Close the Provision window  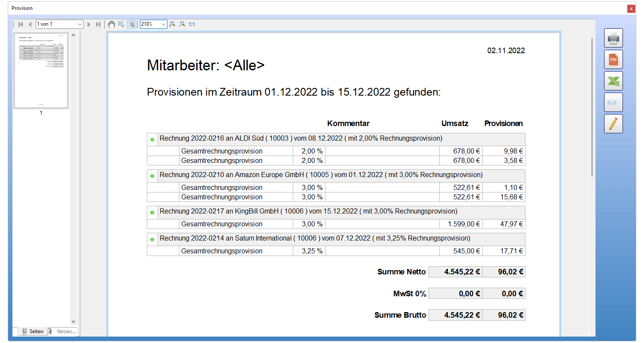tap(631, 9)
